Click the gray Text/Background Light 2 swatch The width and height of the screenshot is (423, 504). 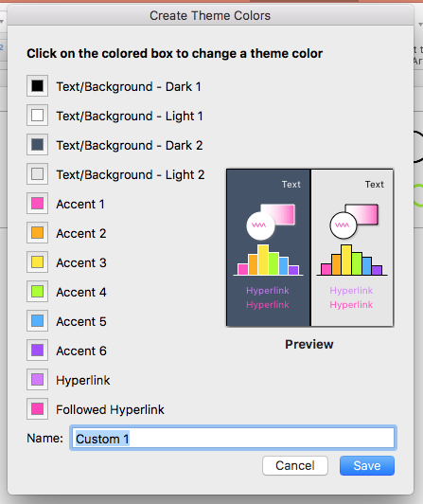click(x=37, y=174)
